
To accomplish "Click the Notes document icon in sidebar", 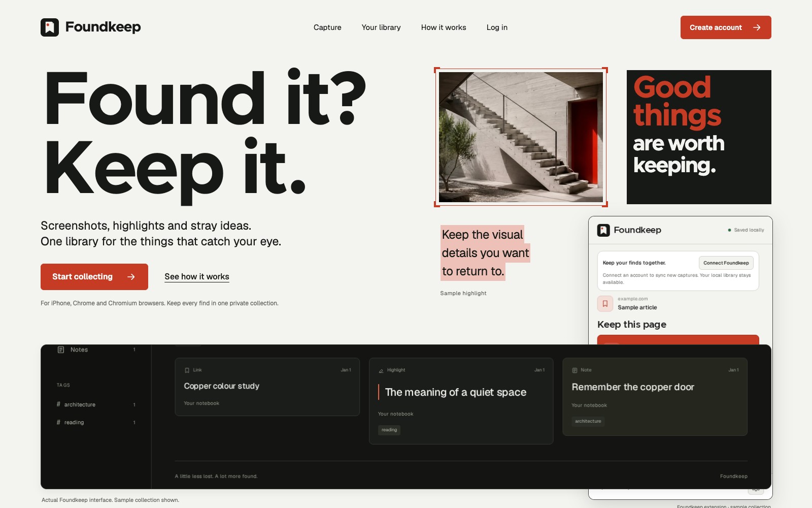I will click(x=61, y=350).
